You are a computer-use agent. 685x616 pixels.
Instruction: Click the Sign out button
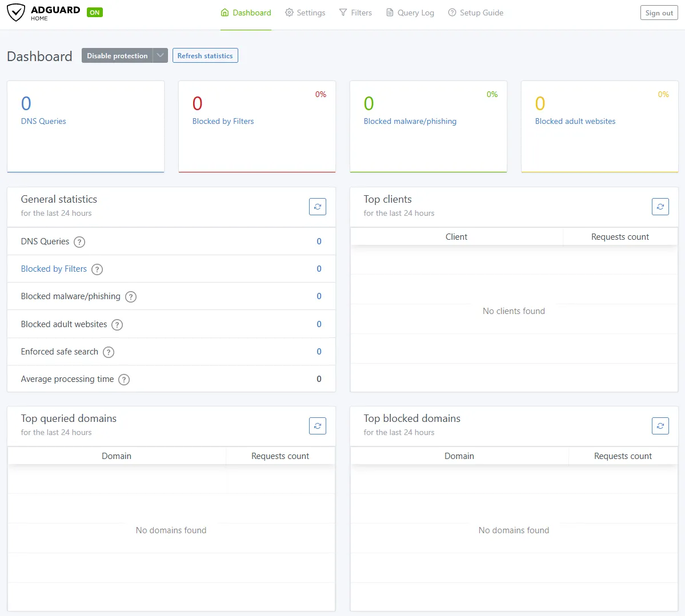pyautogui.click(x=659, y=12)
